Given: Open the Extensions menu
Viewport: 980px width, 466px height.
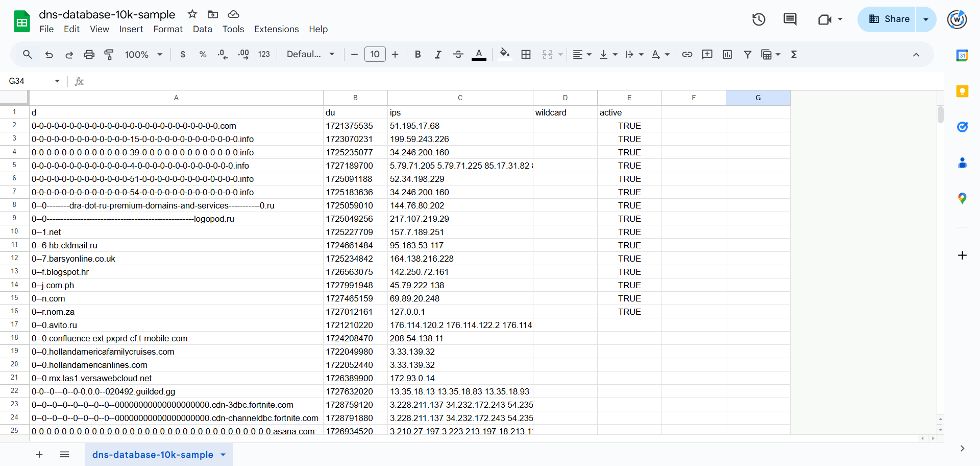Looking at the screenshot, I should pos(276,29).
